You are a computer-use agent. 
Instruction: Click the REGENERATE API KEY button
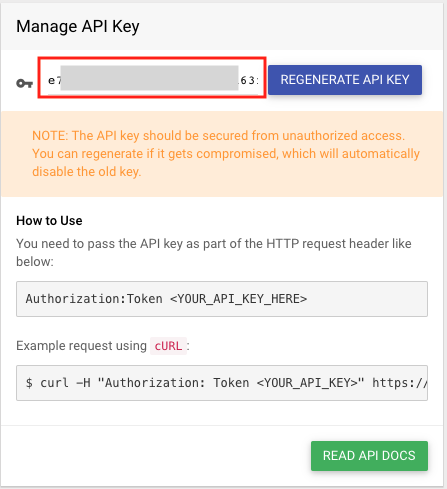(345, 80)
